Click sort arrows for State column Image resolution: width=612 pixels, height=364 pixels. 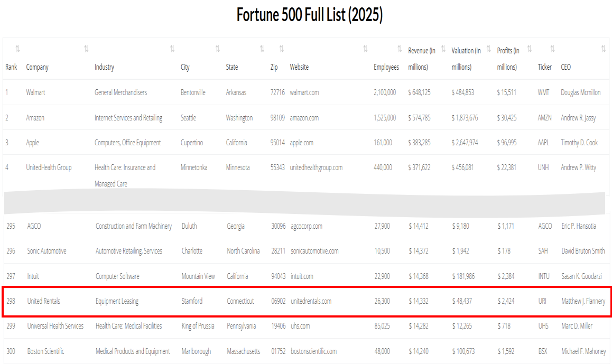pos(262,49)
